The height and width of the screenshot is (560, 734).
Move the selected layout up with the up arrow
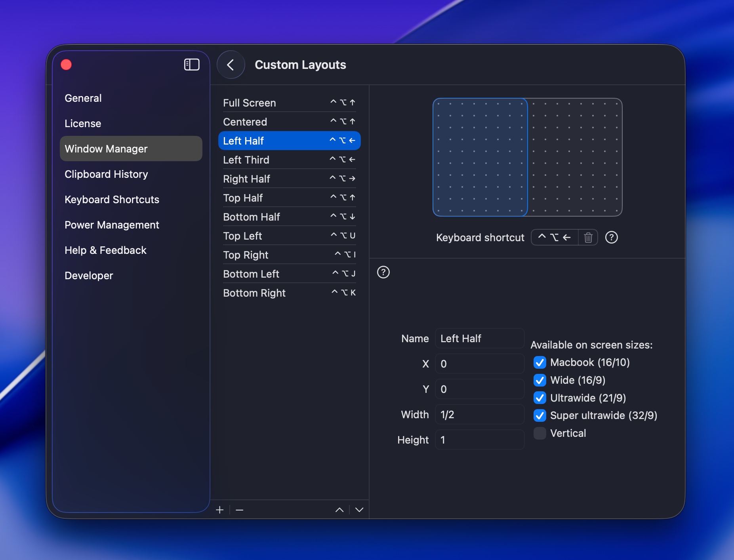(339, 510)
